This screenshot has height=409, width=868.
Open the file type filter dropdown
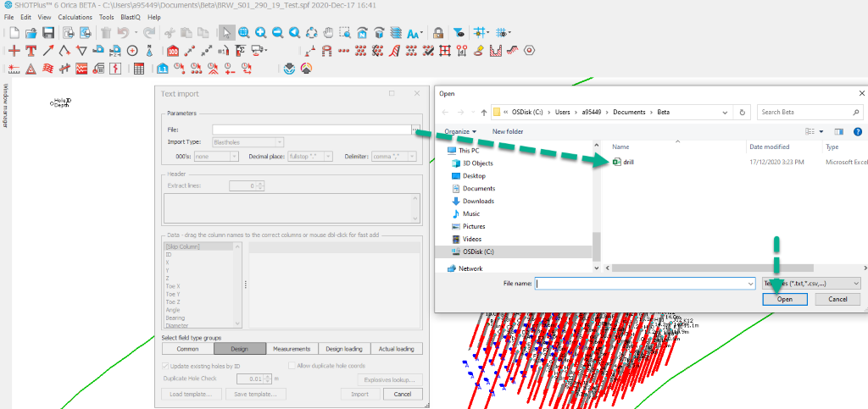tap(811, 283)
